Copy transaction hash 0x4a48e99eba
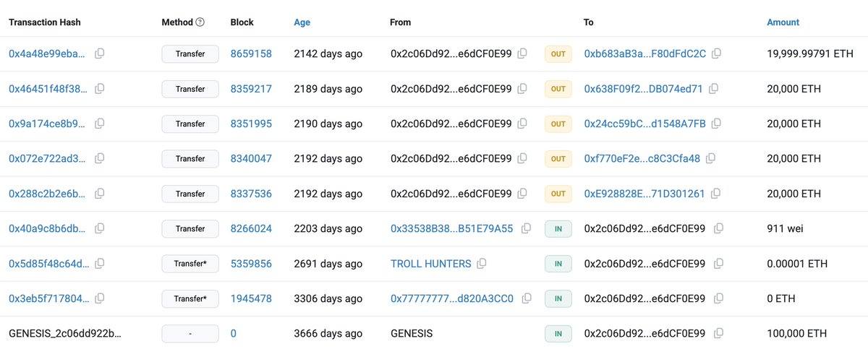The image size is (868, 349). tap(100, 53)
